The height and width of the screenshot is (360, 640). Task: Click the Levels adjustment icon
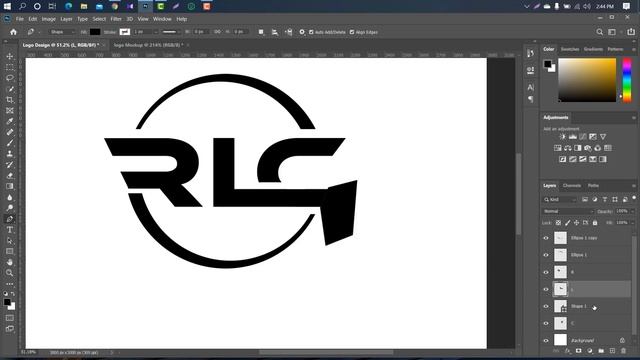tap(573, 137)
